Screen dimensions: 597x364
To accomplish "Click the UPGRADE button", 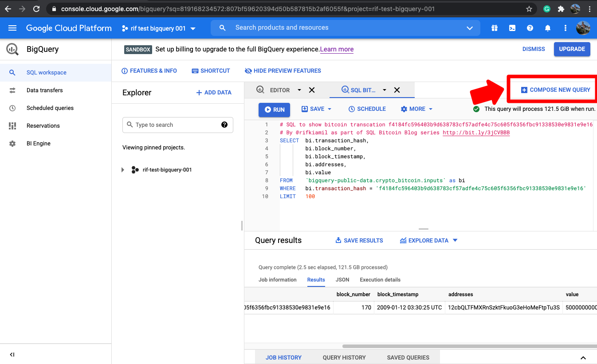I will [572, 49].
